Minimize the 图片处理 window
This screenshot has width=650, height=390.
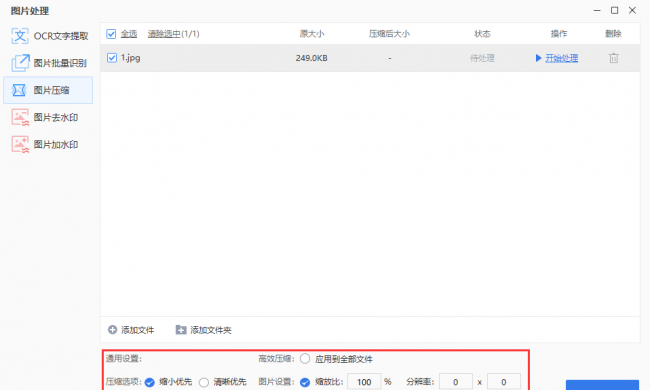(x=597, y=10)
